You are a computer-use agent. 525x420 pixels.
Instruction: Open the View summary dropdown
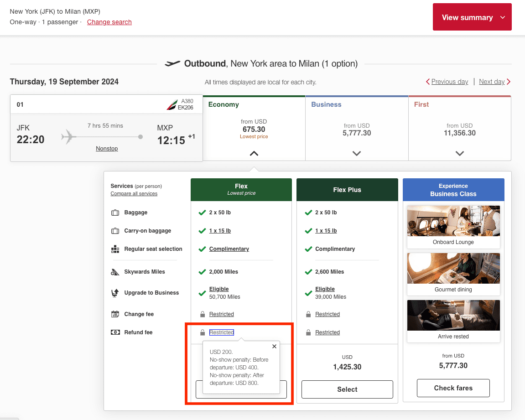pyautogui.click(x=472, y=17)
